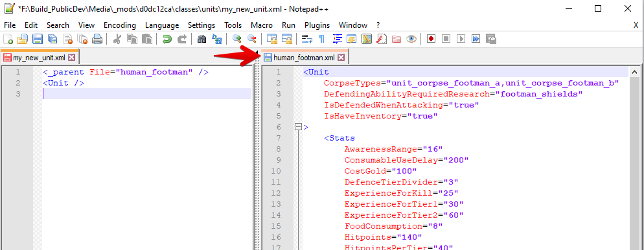The height and width of the screenshot is (250, 644).
Task: Toggle Show All Characters pilcrow icon
Action: pos(321,39)
